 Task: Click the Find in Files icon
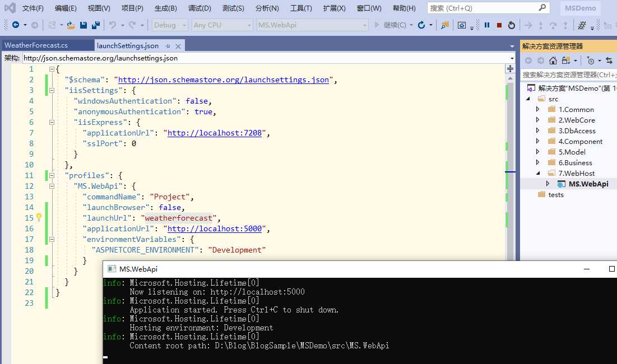pyautogui.click(x=445, y=25)
